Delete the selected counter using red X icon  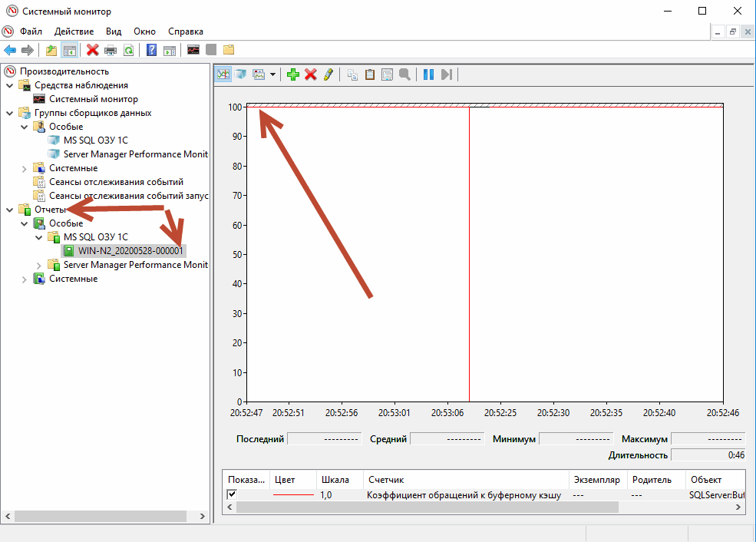pos(310,74)
